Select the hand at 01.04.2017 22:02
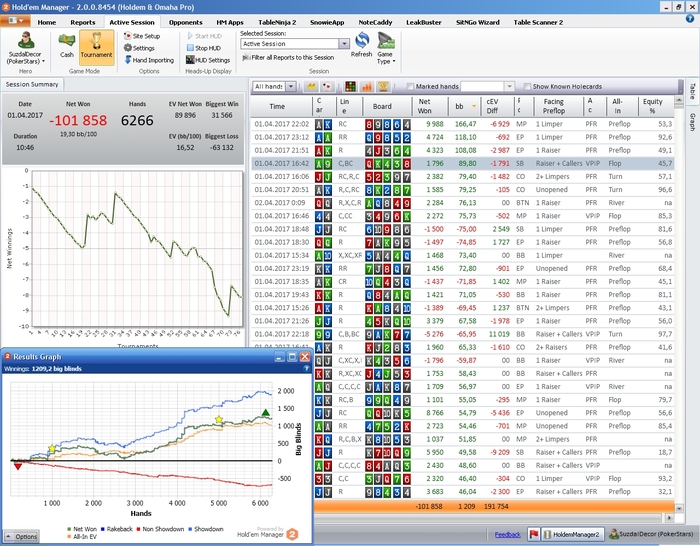Screen dimensions: 700x546 coord(462,124)
